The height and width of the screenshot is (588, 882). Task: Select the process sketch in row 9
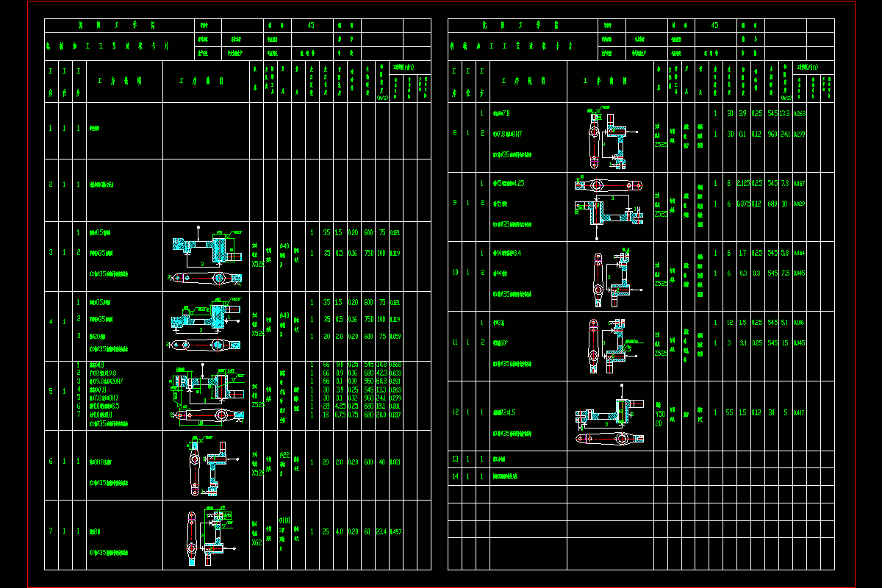coord(610,207)
